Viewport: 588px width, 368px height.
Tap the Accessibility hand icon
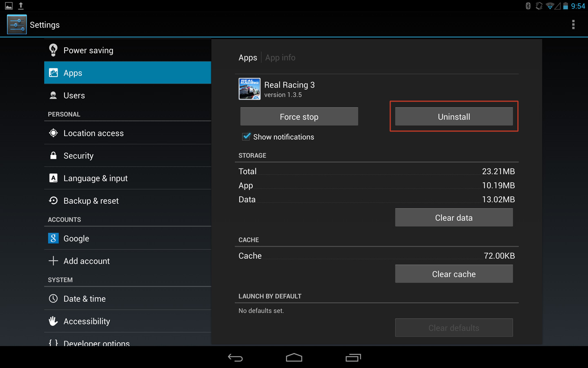click(53, 321)
